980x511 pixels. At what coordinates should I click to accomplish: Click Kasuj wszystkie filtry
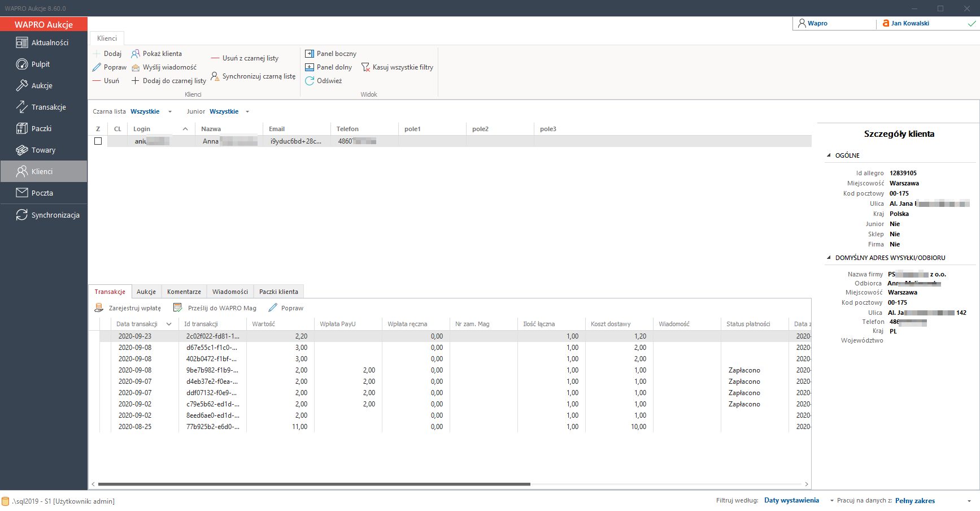[397, 67]
